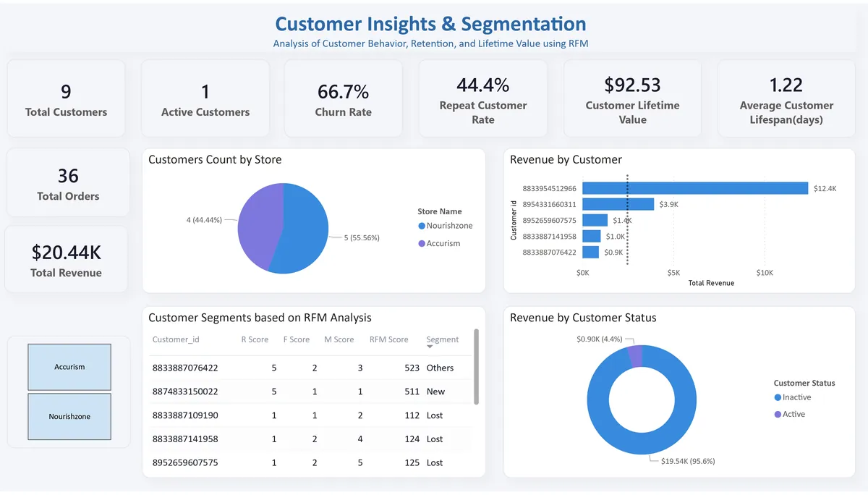Click the RFM Score value 125

click(x=412, y=462)
